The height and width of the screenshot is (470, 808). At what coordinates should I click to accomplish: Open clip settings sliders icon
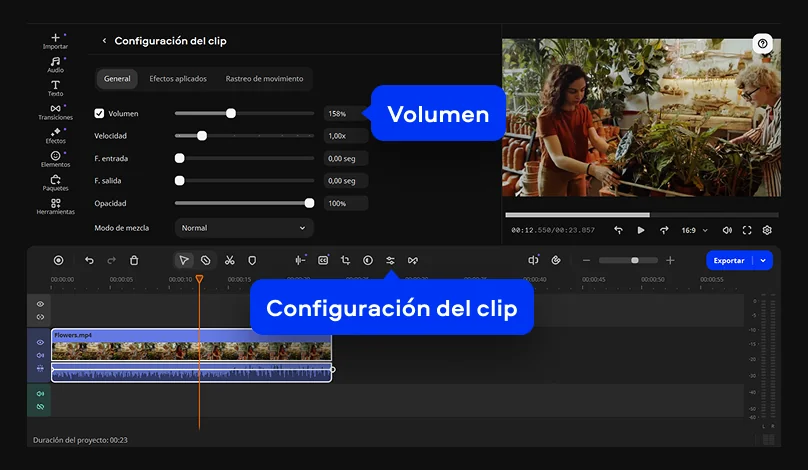(x=390, y=260)
